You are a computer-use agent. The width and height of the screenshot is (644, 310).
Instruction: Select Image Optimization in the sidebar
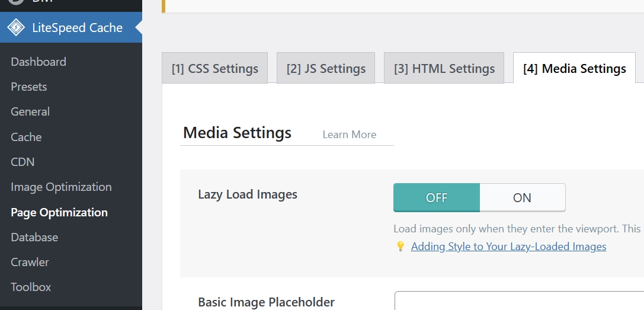coord(61,187)
